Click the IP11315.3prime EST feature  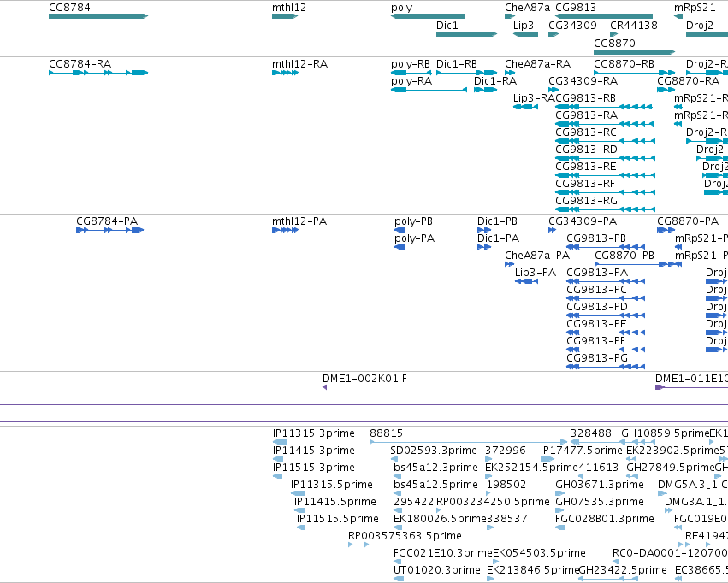pyautogui.click(x=280, y=442)
